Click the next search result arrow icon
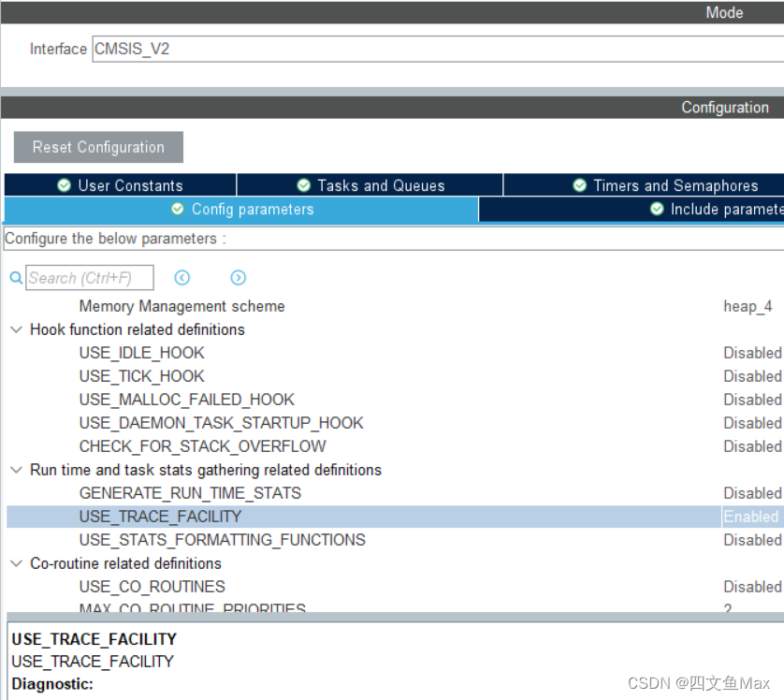 (x=238, y=277)
